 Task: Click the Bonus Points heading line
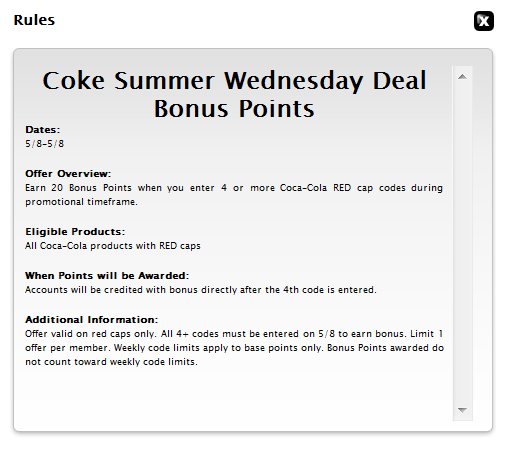coord(234,109)
